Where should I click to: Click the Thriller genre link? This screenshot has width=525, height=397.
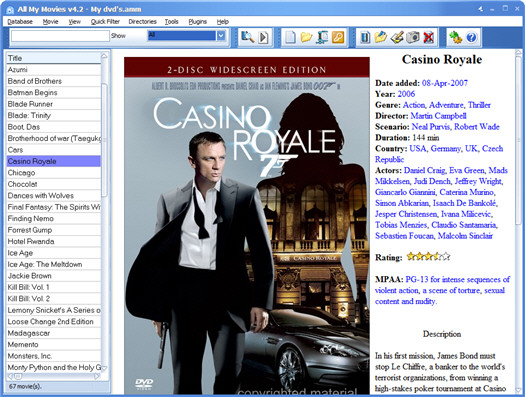tap(479, 105)
